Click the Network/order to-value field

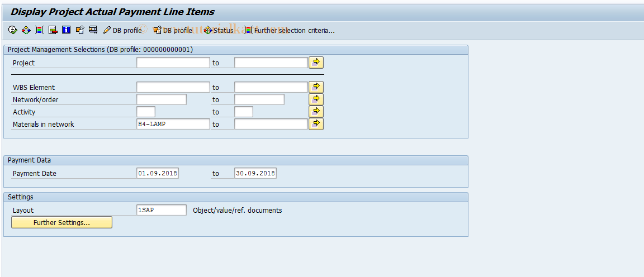259,100
